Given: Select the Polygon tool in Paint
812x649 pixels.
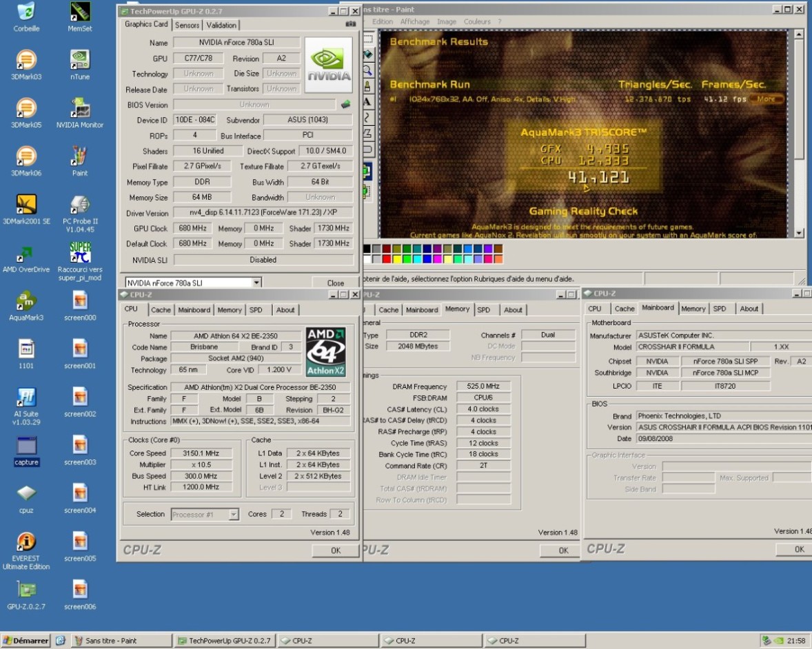Looking at the screenshot, I should point(367,133).
